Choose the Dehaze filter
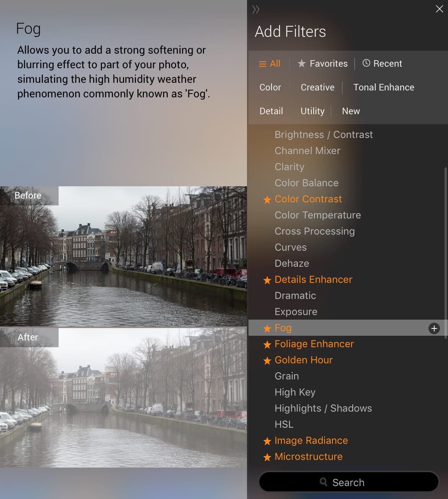Screen dimensions: 448x499 [x=292, y=263]
